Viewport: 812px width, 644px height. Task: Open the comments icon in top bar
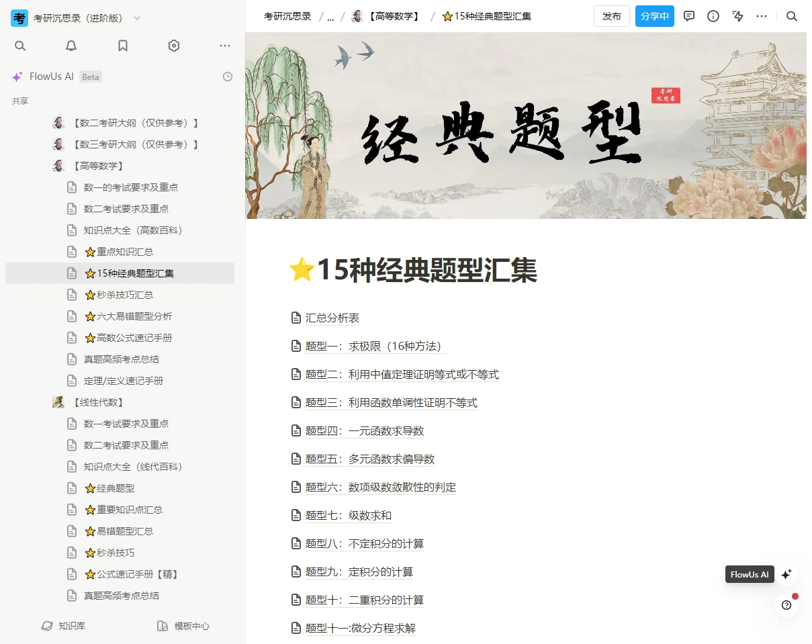[x=689, y=16]
